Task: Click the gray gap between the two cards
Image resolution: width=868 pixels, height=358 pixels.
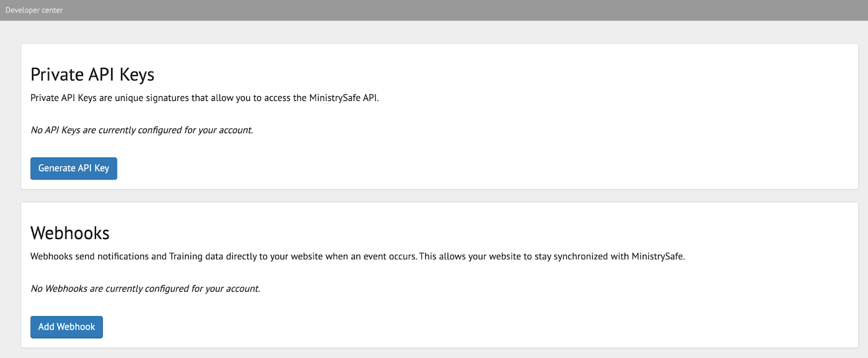Action: click(x=434, y=196)
